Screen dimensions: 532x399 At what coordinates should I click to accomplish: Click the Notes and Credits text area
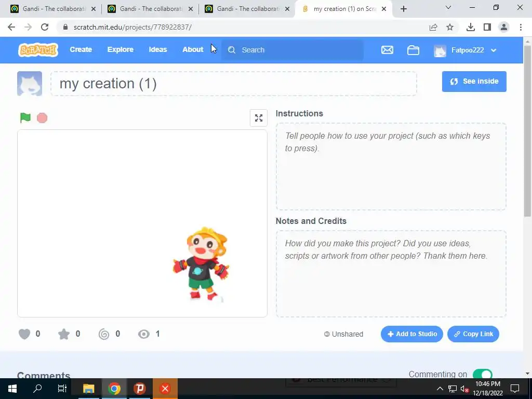point(391,274)
